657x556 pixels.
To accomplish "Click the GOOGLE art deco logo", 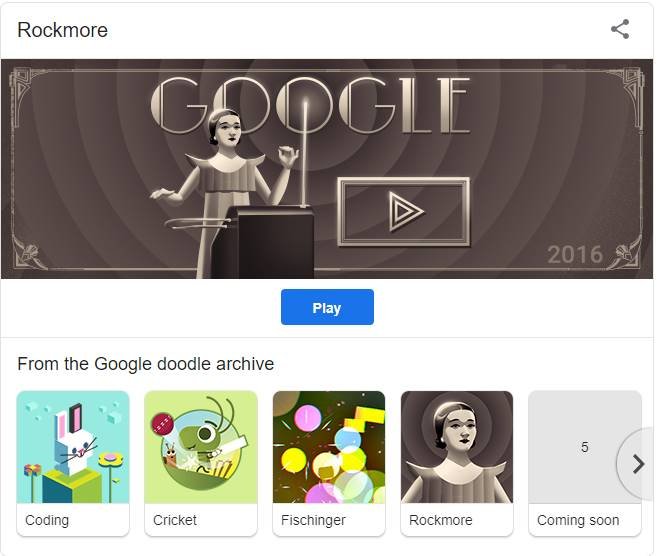I will [310, 105].
